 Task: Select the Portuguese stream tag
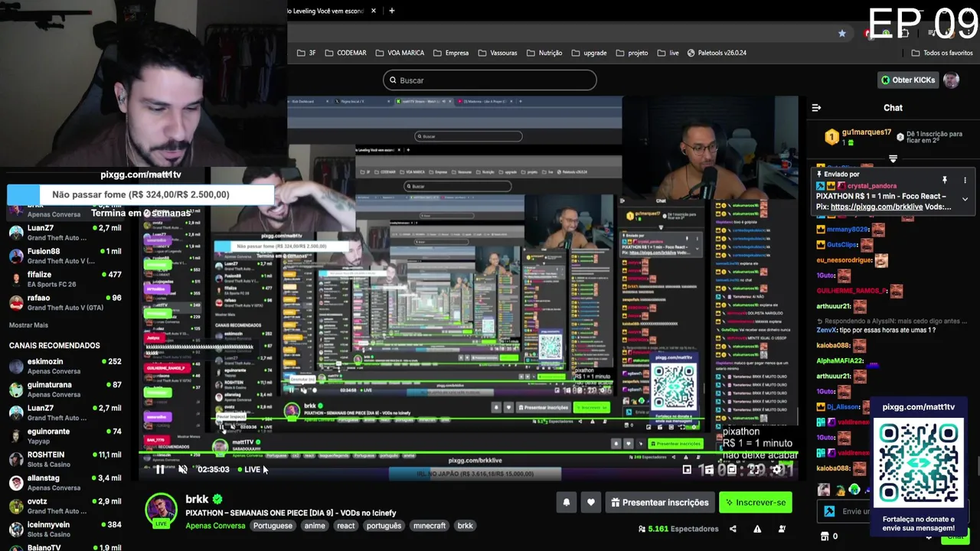pos(273,526)
